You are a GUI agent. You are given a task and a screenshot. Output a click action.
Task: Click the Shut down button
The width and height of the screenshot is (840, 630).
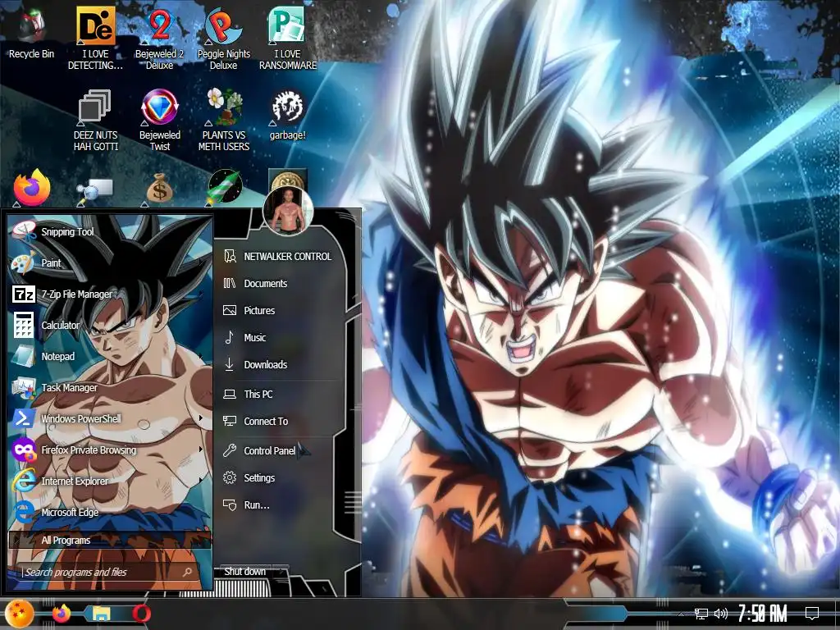(x=245, y=572)
